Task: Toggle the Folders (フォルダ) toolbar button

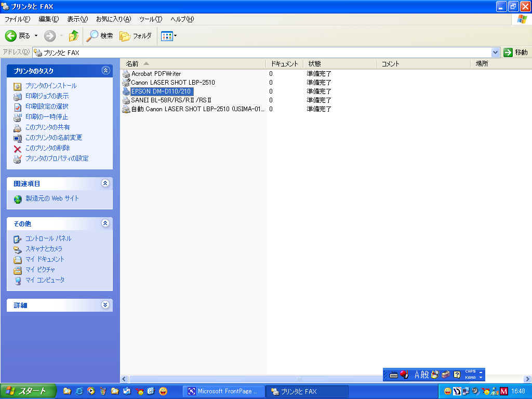Action: (136, 36)
